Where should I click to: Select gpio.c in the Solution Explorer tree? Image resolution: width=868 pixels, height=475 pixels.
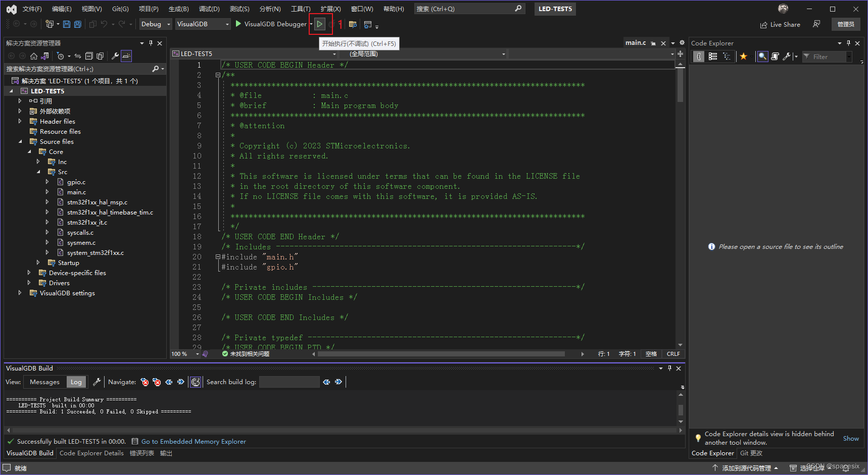click(76, 182)
